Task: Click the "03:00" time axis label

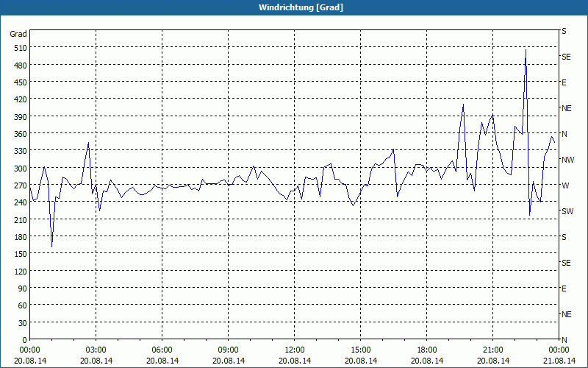Action: tap(96, 350)
